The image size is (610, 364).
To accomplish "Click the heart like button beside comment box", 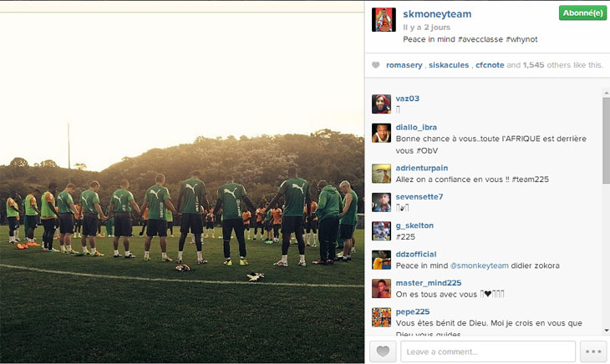I will 383,351.
